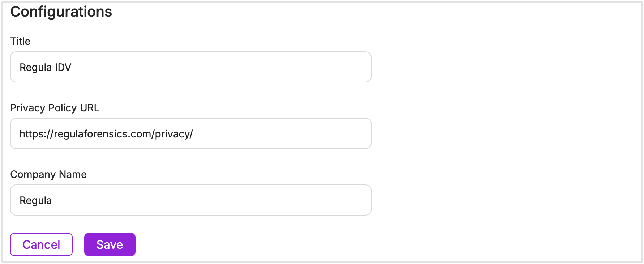Viewport: 644px width, 264px height.
Task: Click the "privacy" path in URL field
Action: [172, 134]
